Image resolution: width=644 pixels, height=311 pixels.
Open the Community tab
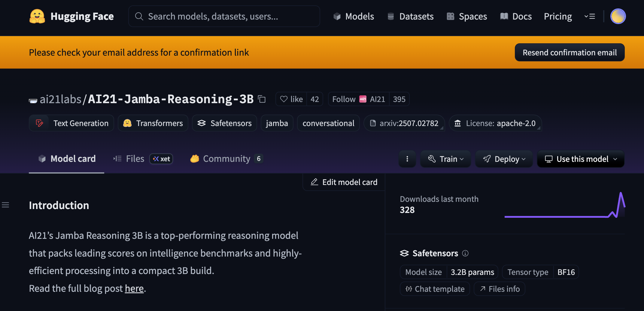tap(226, 159)
